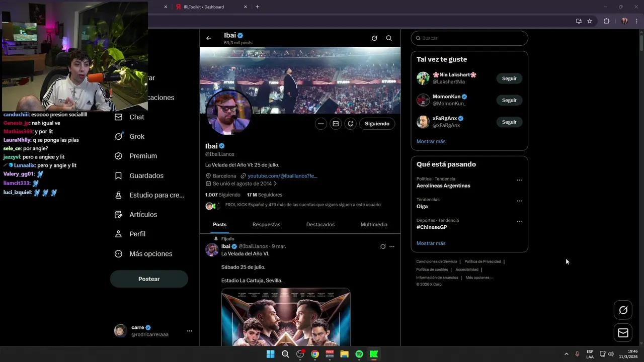Open Accesibilidad footer link

[x=467, y=269]
